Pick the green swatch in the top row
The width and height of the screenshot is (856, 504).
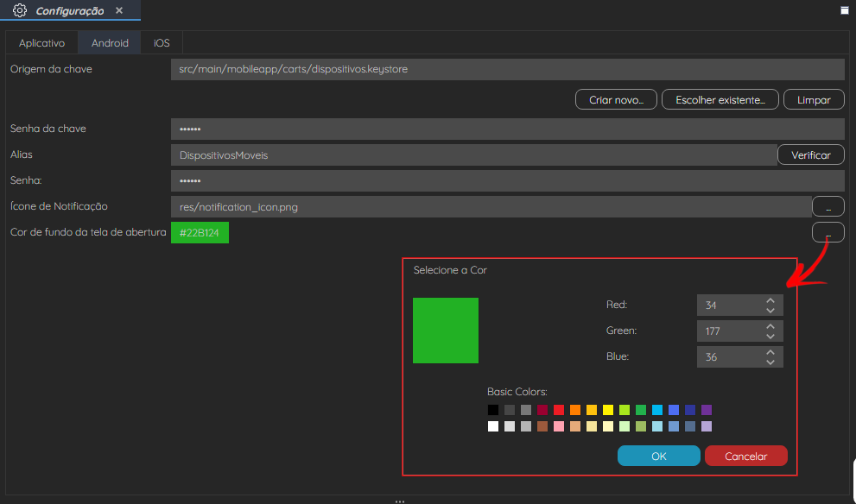coord(641,410)
